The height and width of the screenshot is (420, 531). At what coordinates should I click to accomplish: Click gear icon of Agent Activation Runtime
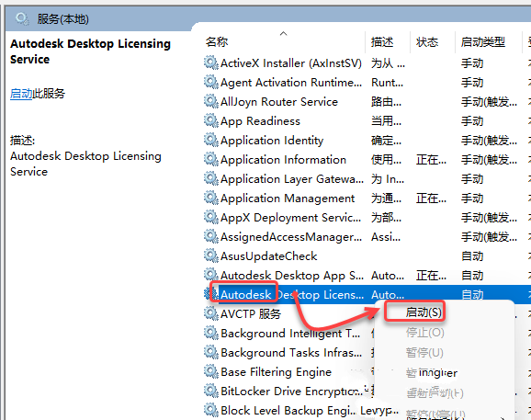[x=210, y=83]
